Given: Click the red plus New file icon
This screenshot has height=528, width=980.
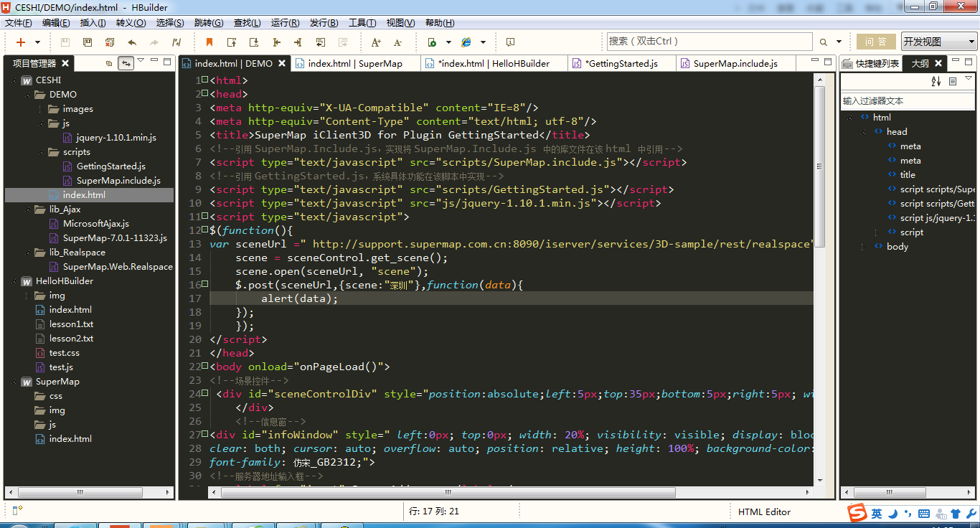Looking at the screenshot, I should [x=21, y=42].
